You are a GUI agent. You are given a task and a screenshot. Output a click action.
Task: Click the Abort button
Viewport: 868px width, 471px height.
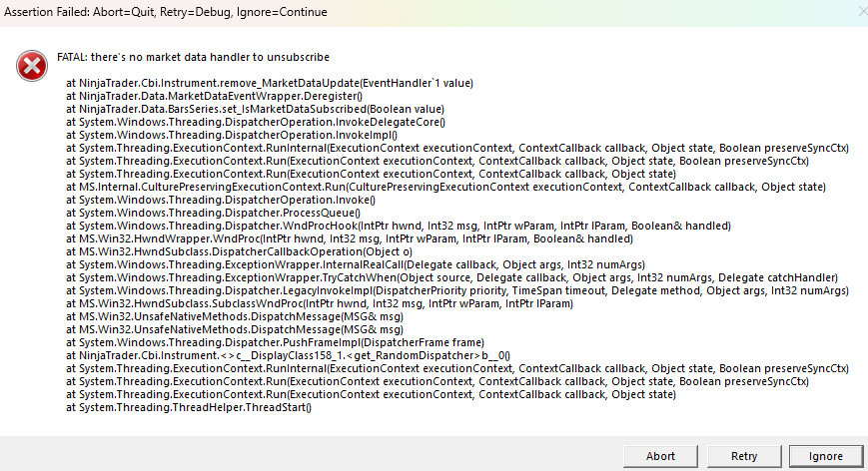pos(660,455)
